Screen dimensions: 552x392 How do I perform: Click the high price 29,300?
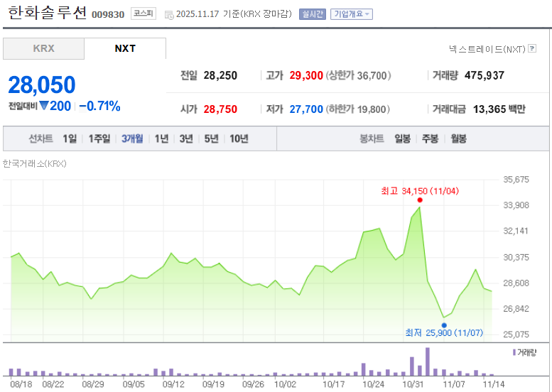point(306,75)
